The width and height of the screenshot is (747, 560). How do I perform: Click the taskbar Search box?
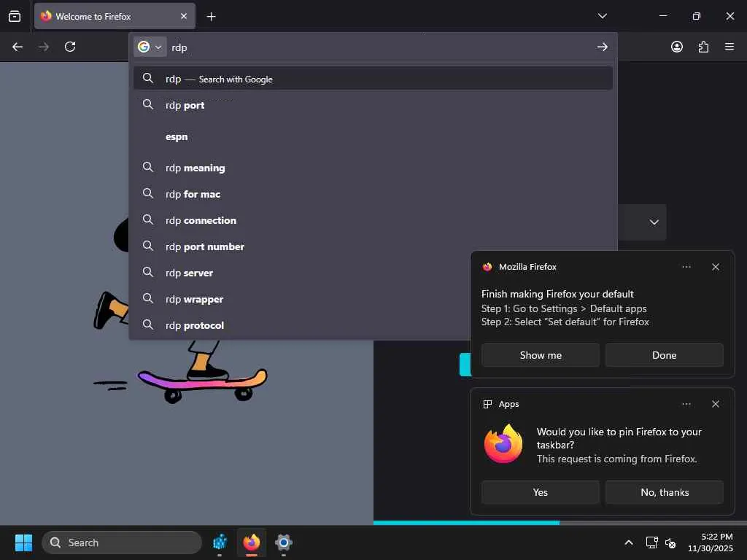122,542
